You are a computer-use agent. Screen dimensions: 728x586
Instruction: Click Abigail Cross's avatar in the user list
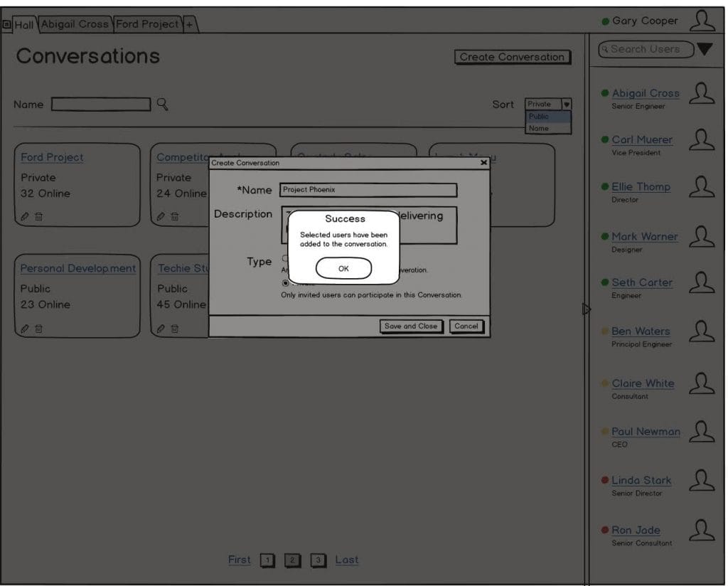[702, 93]
